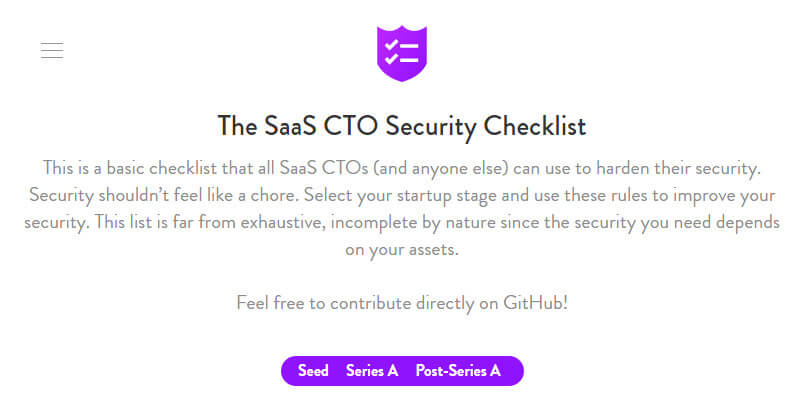The width and height of the screenshot is (800, 400).
Task: Open the GitHub contribution link
Action: point(530,301)
